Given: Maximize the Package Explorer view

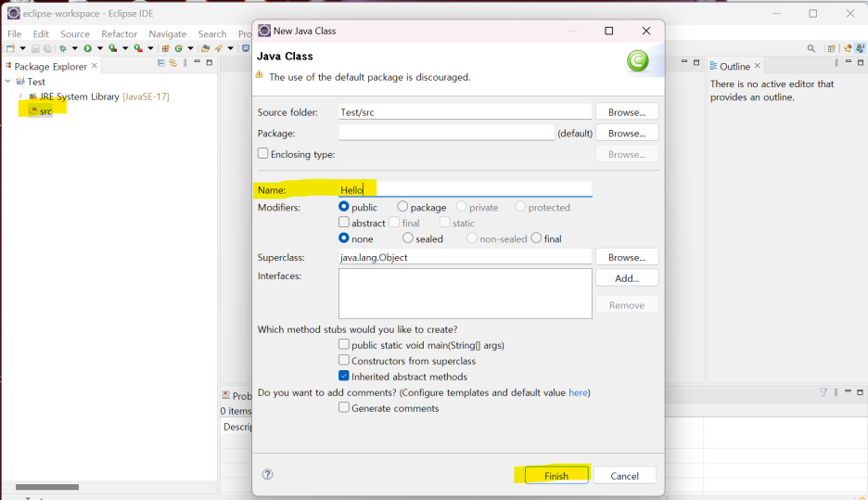Looking at the screenshot, I should click(210, 62).
